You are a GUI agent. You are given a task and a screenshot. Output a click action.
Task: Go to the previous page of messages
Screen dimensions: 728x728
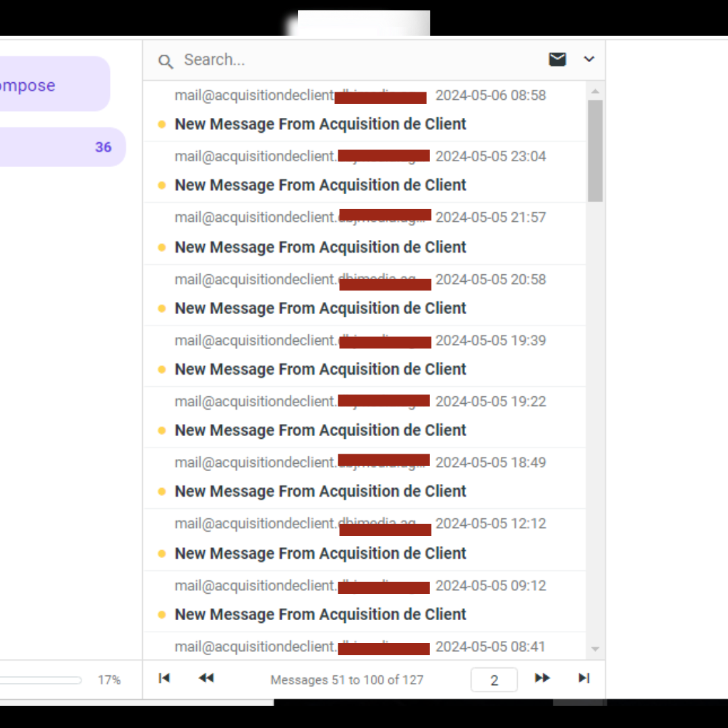coord(206,678)
